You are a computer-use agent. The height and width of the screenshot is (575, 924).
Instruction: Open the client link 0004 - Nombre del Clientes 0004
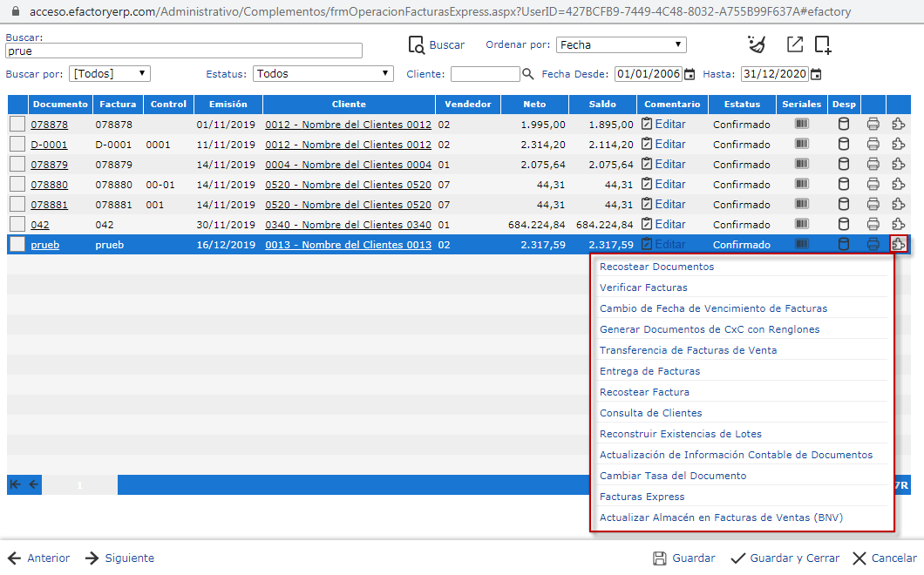point(348,165)
